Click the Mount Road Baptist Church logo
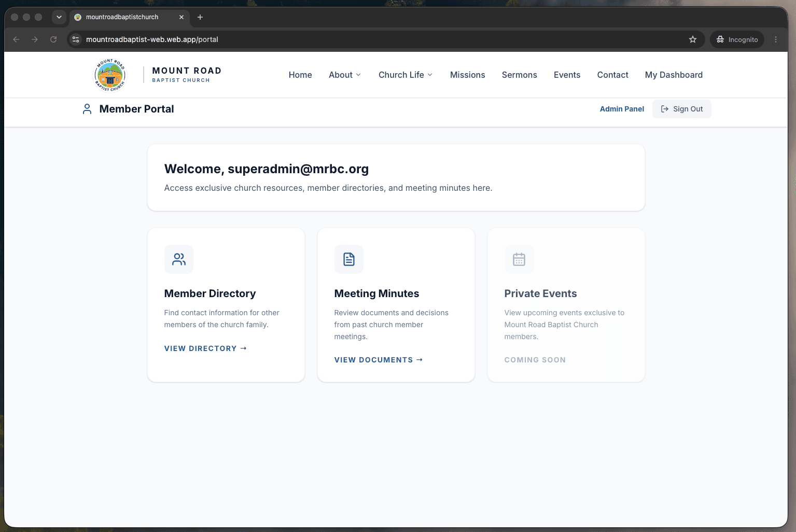The height and width of the screenshot is (532, 796). click(110, 75)
